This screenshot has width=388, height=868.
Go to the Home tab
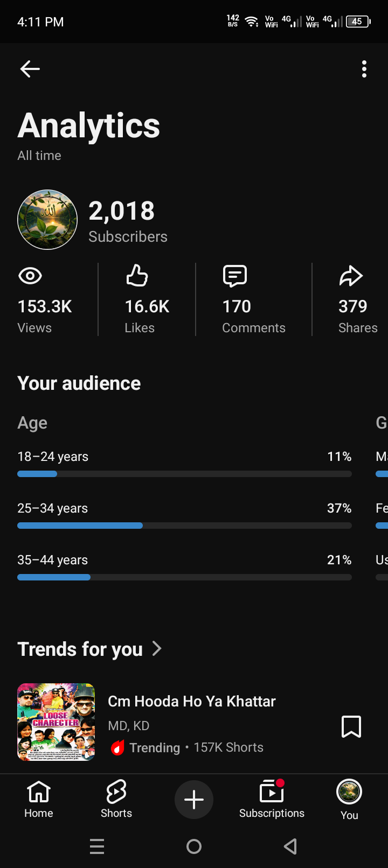(x=39, y=799)
